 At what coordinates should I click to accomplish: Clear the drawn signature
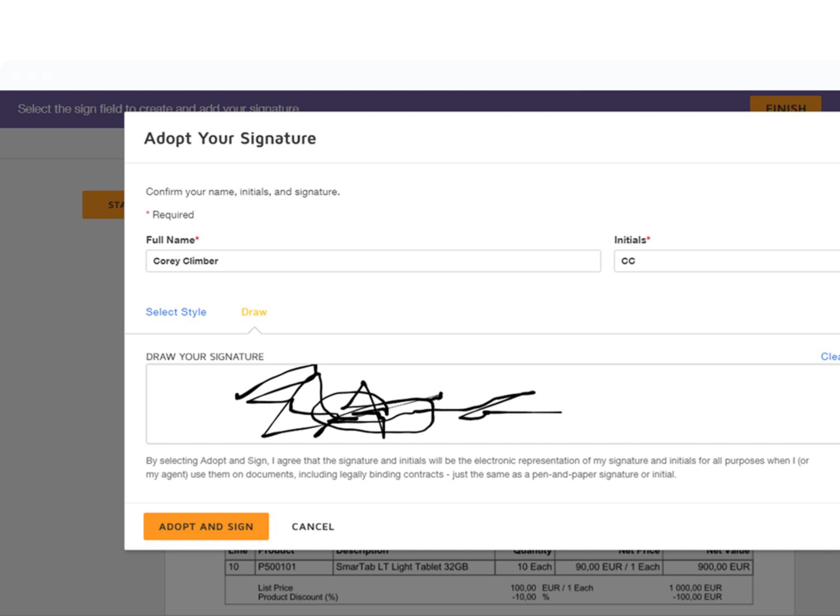pyautogui.click(x=829, y=357)
